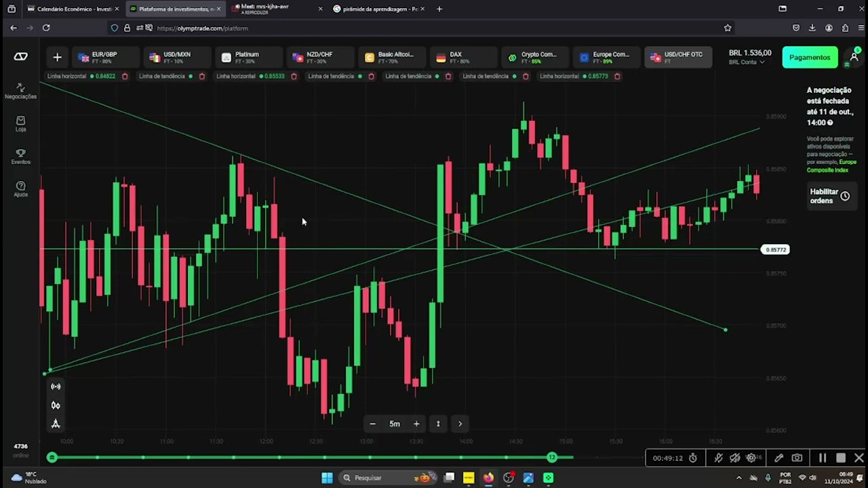Zoom in the chart with plus button
This screenshot has height=488, width=868.
416,424
